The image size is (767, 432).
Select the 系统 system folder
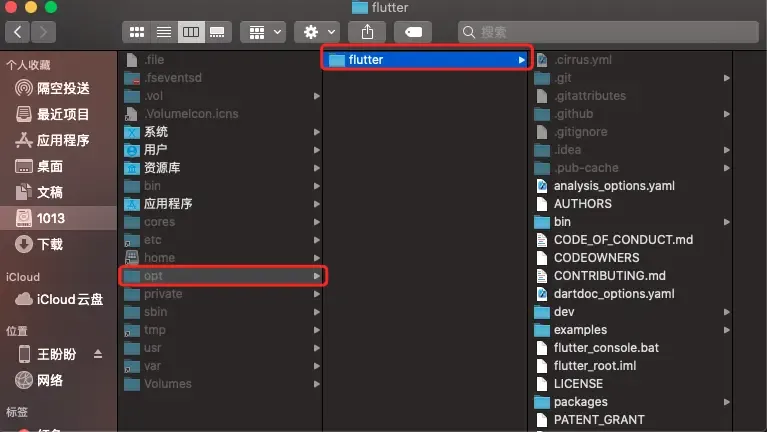point(220,132)
